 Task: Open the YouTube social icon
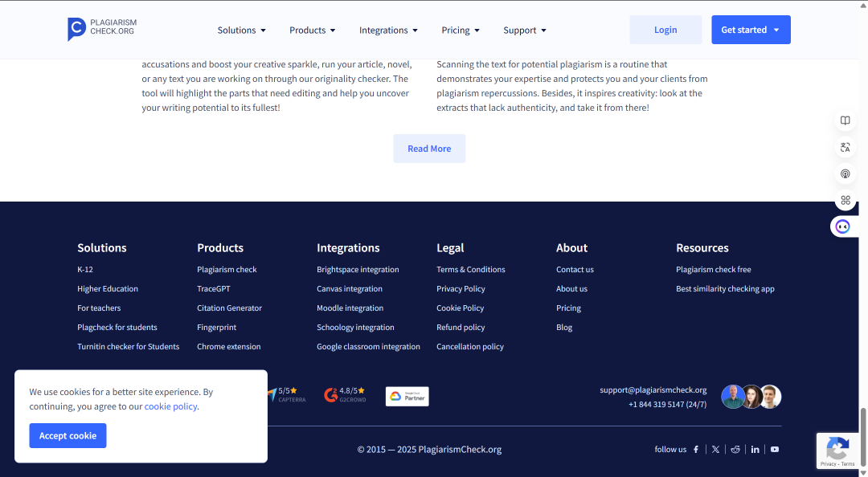tap(775, 450)
